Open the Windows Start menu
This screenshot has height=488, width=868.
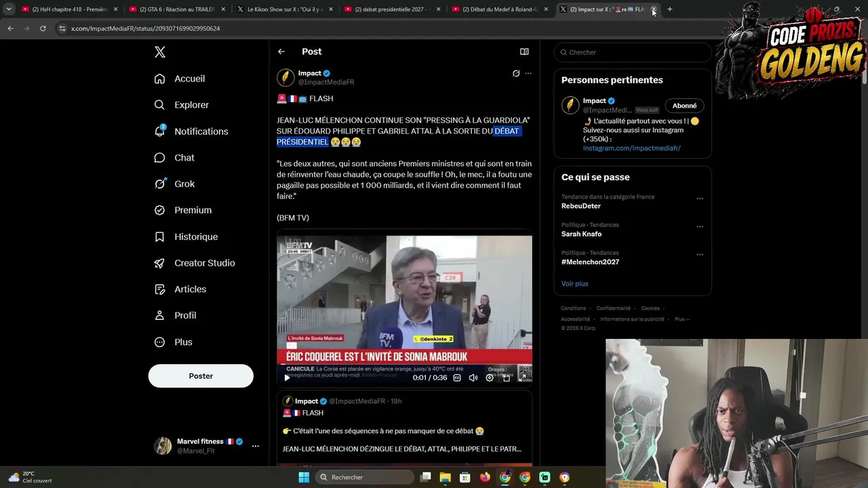click(x=304, y=477)
